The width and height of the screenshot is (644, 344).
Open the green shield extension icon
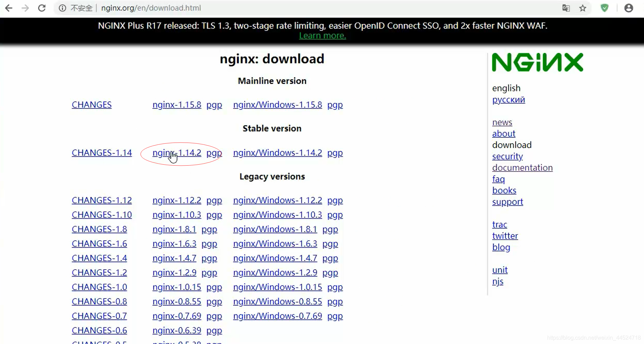pyautogui.click(x=605, y=8)
